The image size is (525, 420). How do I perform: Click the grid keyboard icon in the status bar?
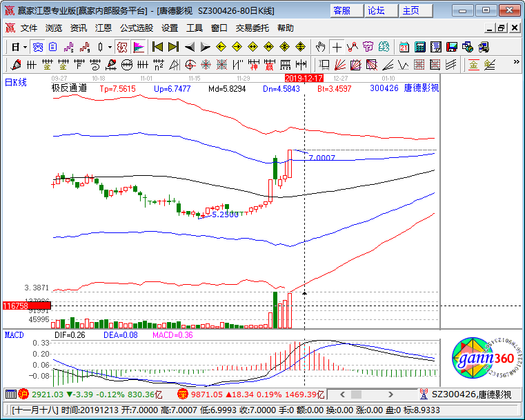click(x=11, y=394)
